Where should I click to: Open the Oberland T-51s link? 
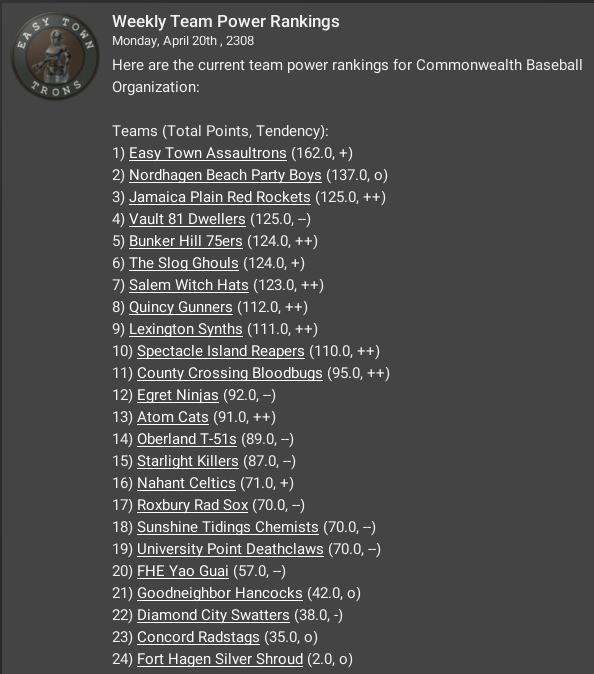click(187, 439)
